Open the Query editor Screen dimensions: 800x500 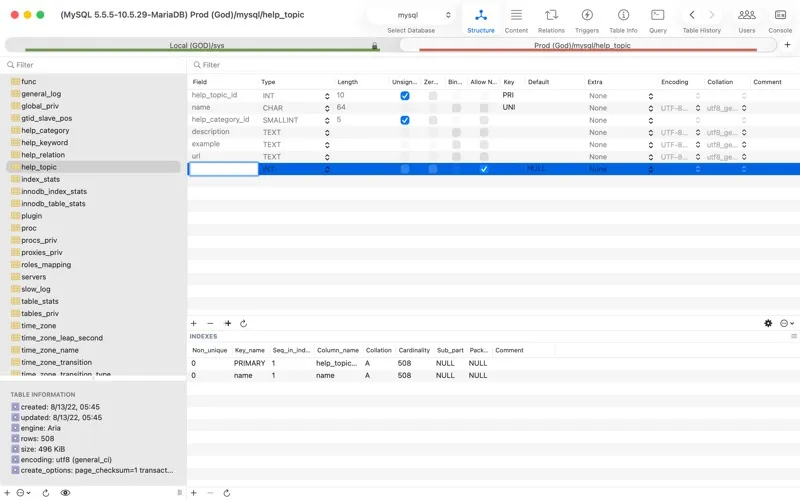(x=658, y=21)
